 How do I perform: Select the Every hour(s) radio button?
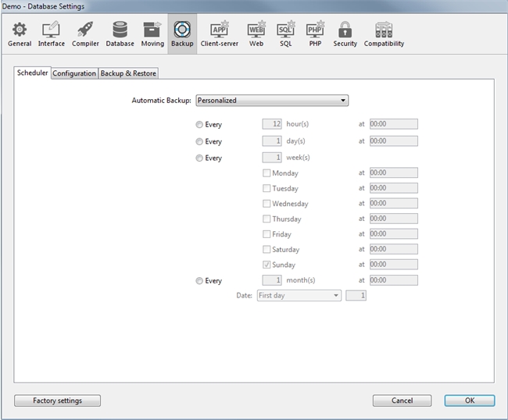[200, 125]
